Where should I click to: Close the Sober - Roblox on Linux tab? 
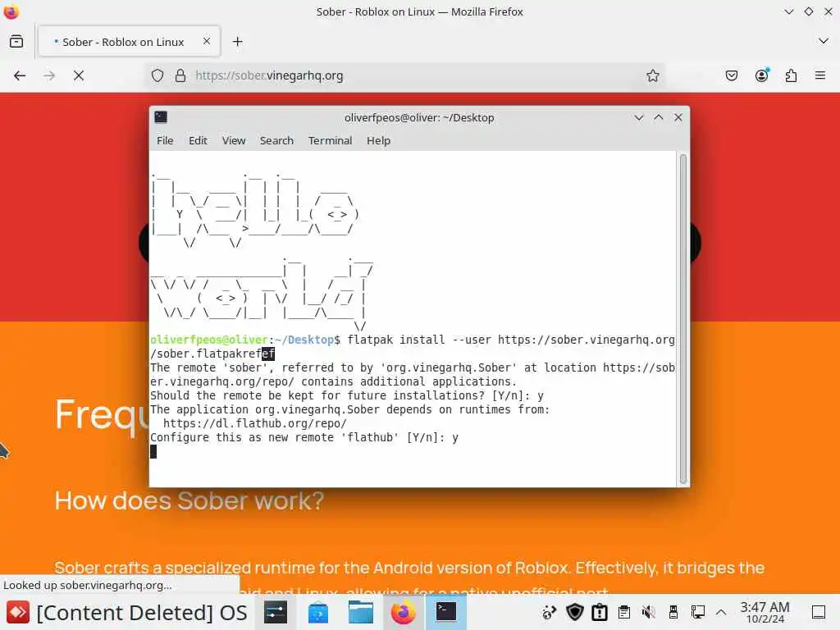(207, 41)
